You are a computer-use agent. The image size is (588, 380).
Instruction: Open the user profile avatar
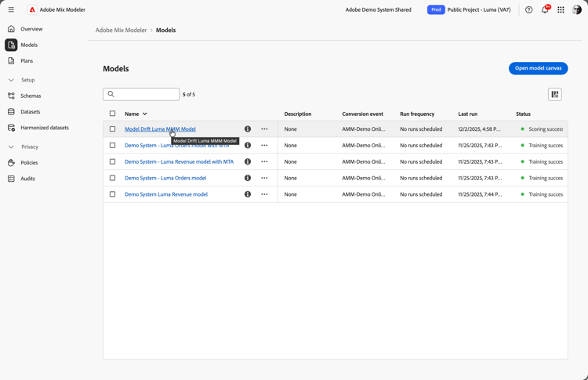coord(577,9)
